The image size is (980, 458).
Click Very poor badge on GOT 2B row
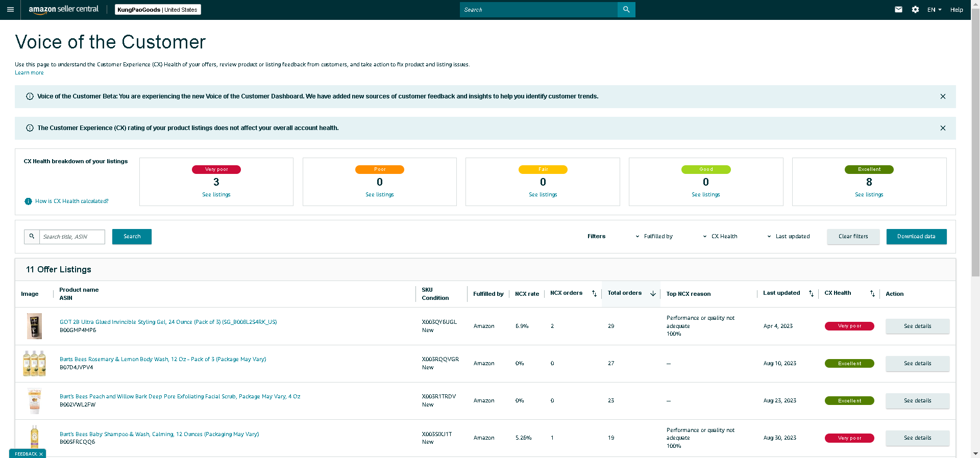point(849,326)
